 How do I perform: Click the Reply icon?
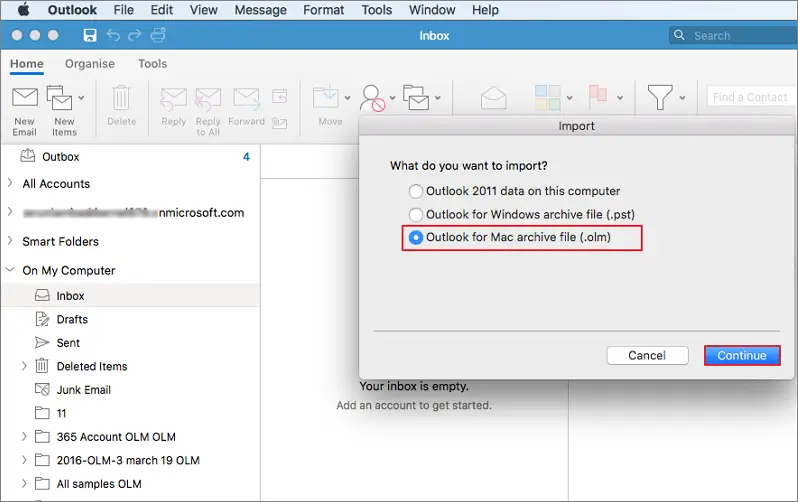tap(173, 99)
